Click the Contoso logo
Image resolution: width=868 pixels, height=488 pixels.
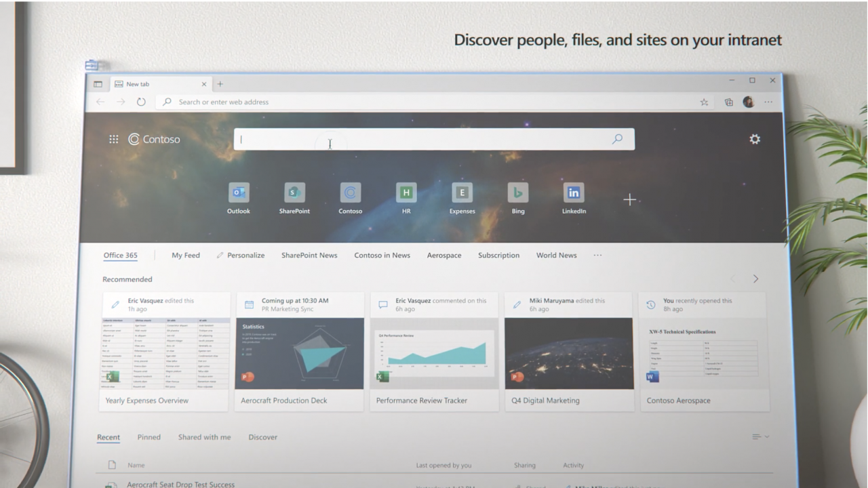click(x=154, y=139)
